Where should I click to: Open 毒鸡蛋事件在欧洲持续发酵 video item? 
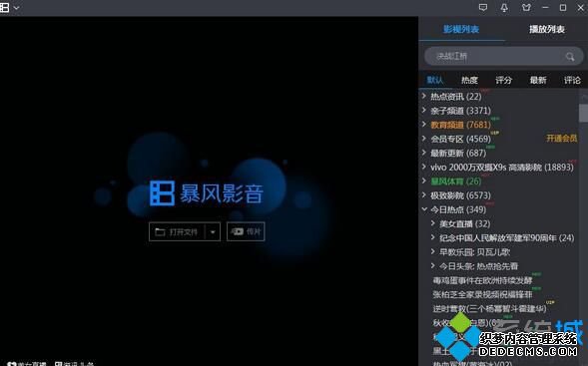tap(482, 280)
